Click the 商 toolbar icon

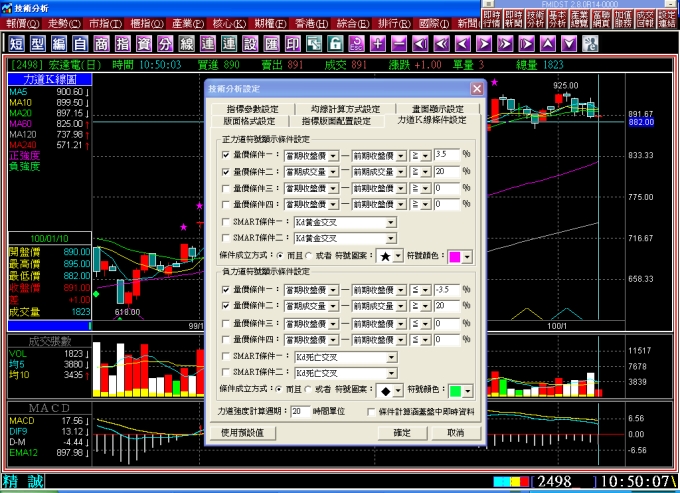click(101, 43)
